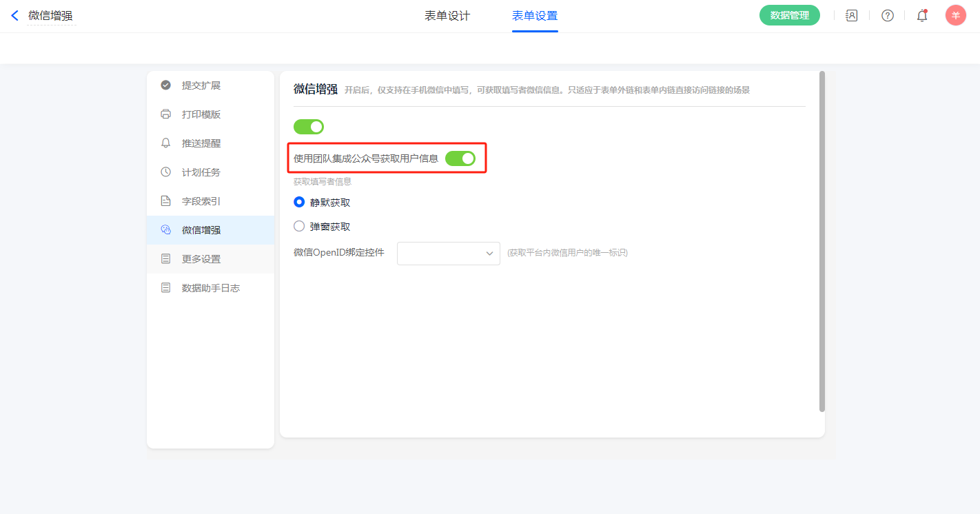Open the contacts icon in header
Screen dimensions: 980x514
click(x=852, y=15)
